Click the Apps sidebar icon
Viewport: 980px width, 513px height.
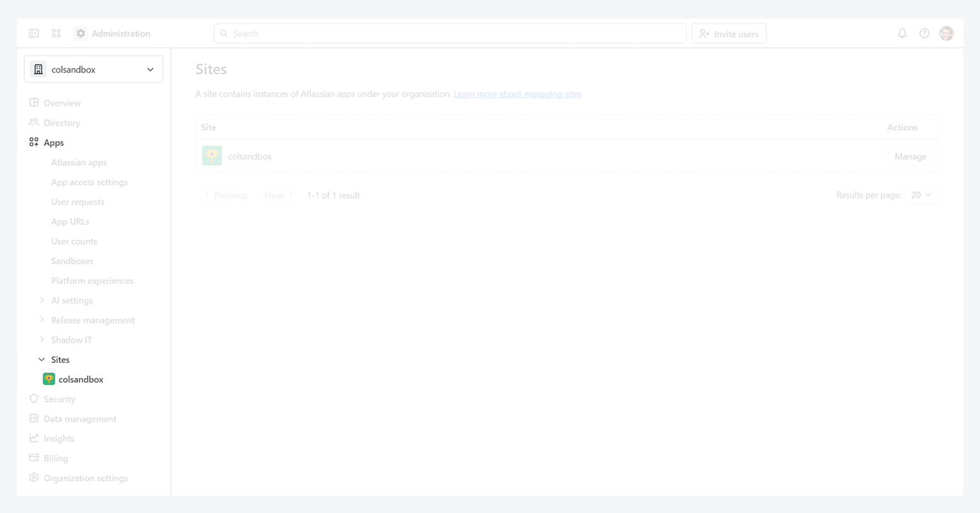click(x=34, y=142)
